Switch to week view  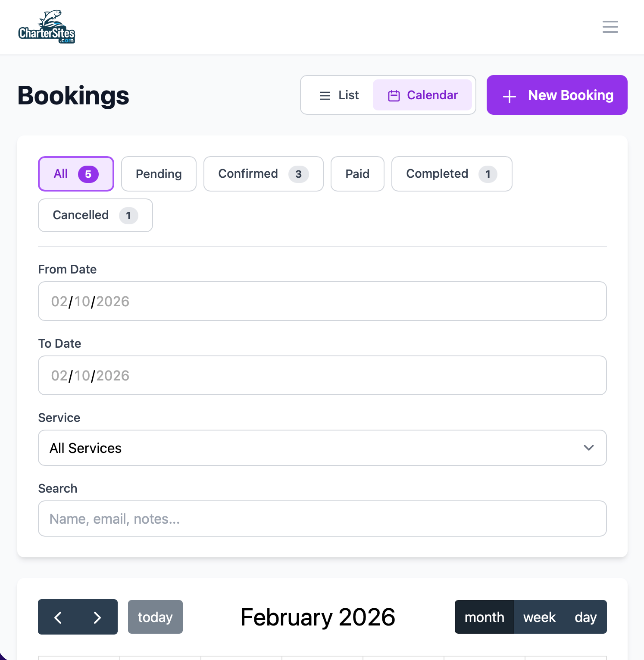[539, 617]
